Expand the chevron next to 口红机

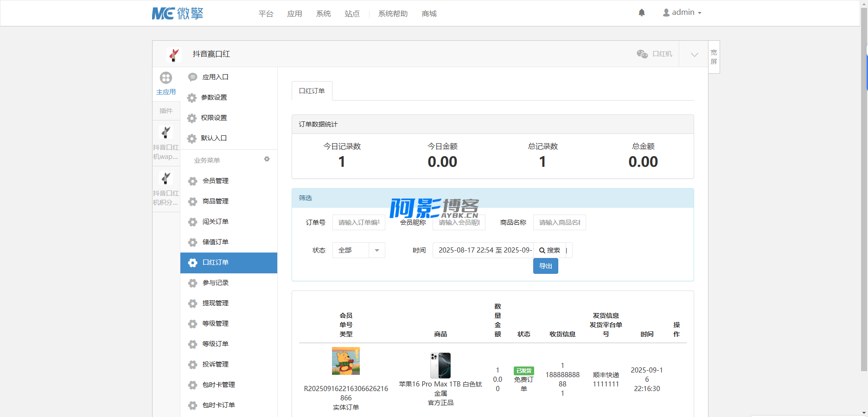click(694, 54)
